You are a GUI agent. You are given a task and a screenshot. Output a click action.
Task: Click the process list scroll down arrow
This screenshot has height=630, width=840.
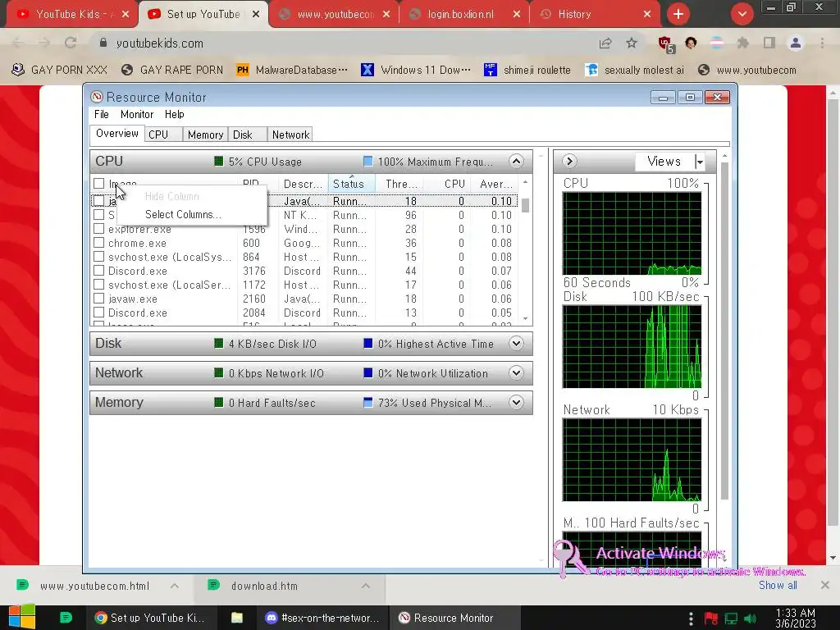(x=526, y=319)
